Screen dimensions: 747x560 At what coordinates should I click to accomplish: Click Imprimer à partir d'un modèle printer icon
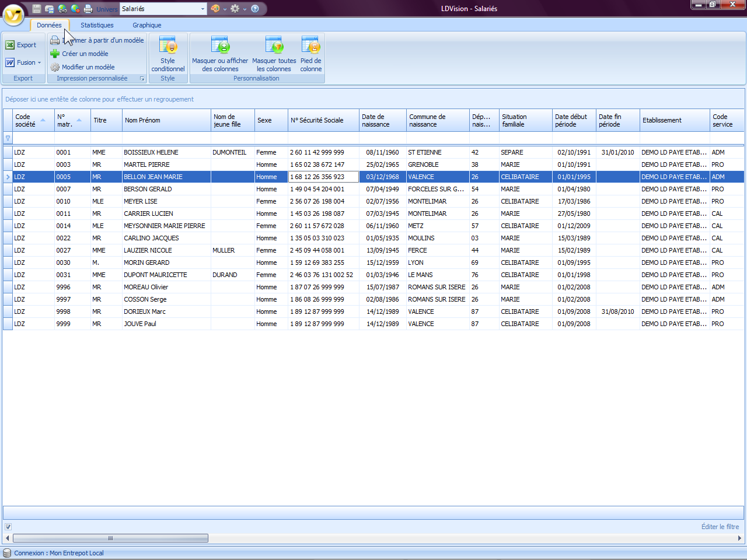pyautogui.click(x=55, y=40)
